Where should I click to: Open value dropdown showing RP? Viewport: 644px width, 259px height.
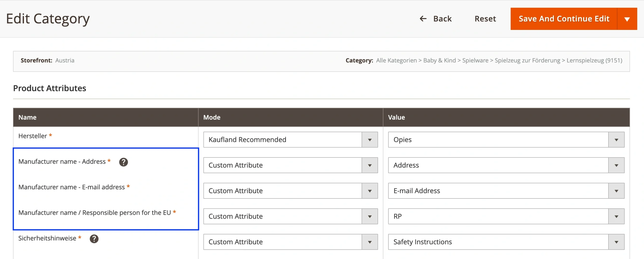506,217
